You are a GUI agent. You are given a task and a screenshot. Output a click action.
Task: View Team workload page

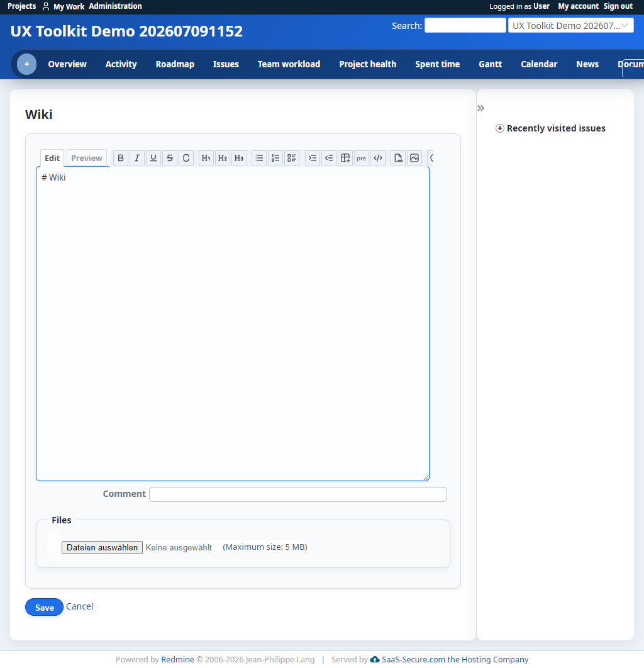289,64
